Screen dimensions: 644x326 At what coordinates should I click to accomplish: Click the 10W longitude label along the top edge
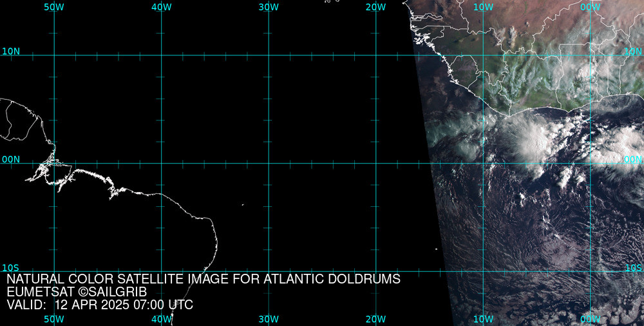coord(484,7)
